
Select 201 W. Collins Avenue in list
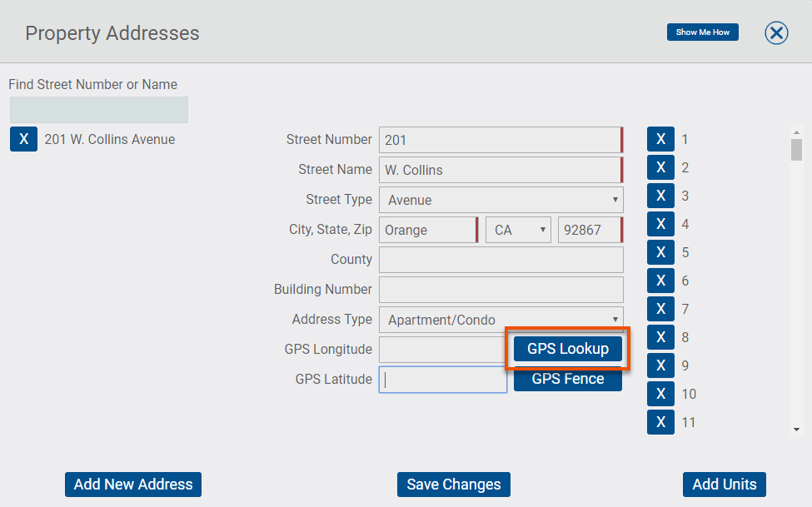click(x=110, y=139)
